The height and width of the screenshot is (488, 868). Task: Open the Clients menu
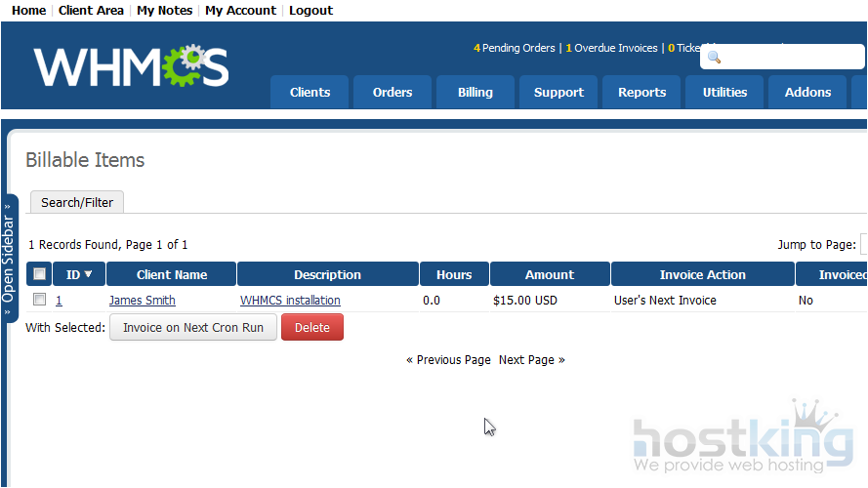[x=310, y=93]
